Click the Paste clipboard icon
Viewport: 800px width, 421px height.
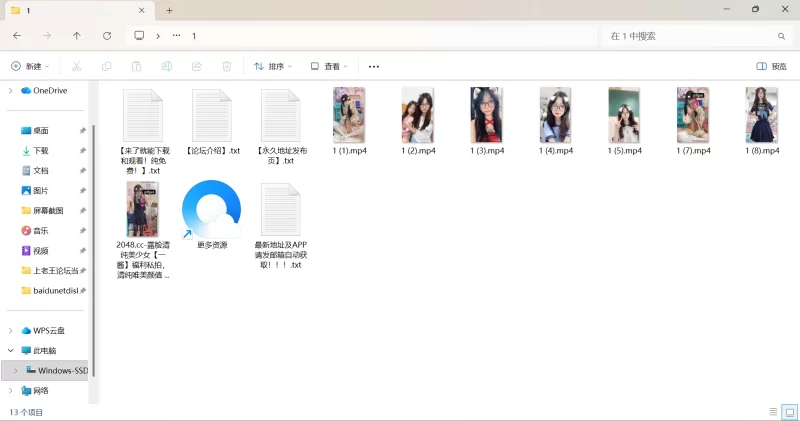coord(136,66)
